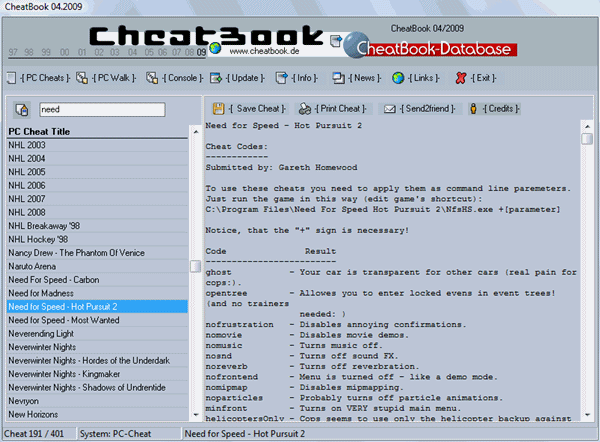Viewport: 600px width, 442px height.
Task: Select "Need For Speed - Carbon"
Action: tap(98, 280)
